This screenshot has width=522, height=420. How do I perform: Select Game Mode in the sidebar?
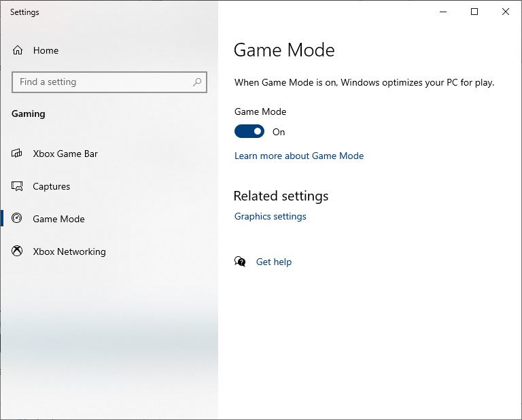point(58,219)
